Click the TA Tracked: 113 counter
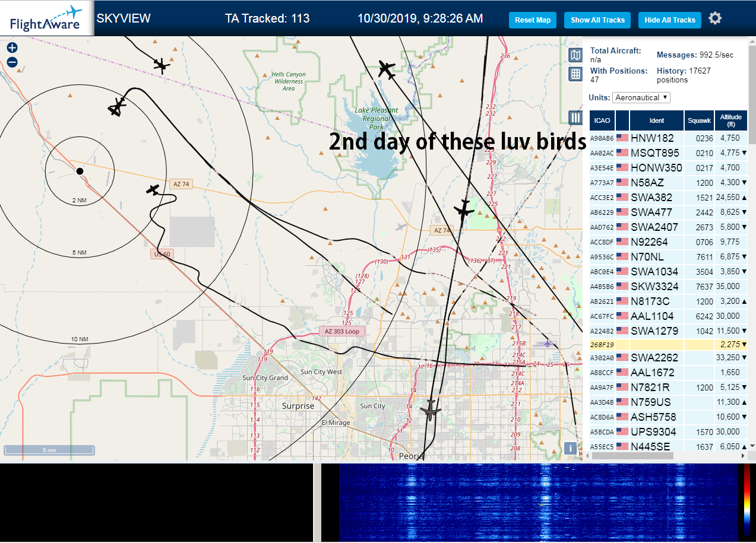Screen dimensions: 756x543 (x=267, y=18)
